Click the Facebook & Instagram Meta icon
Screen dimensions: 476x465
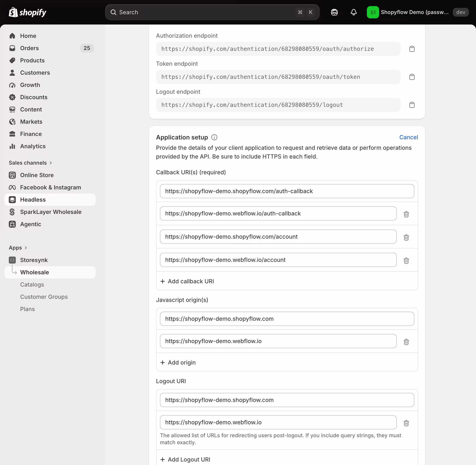click(x=12, y=187)
